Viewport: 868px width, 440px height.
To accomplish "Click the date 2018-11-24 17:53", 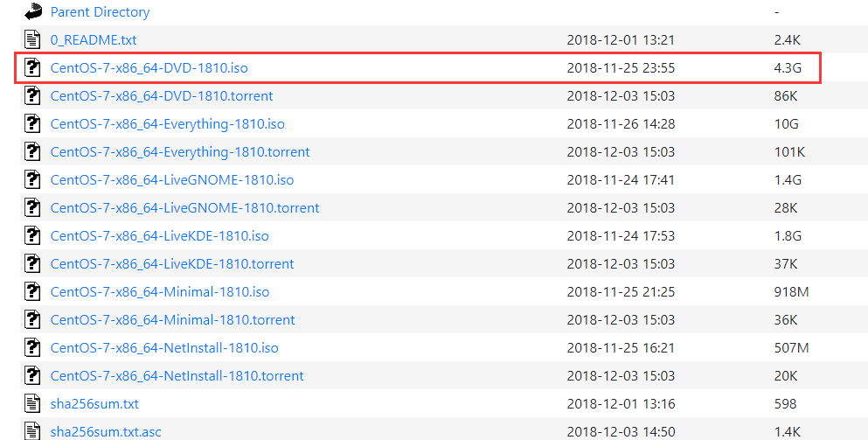I will [621, 236].
